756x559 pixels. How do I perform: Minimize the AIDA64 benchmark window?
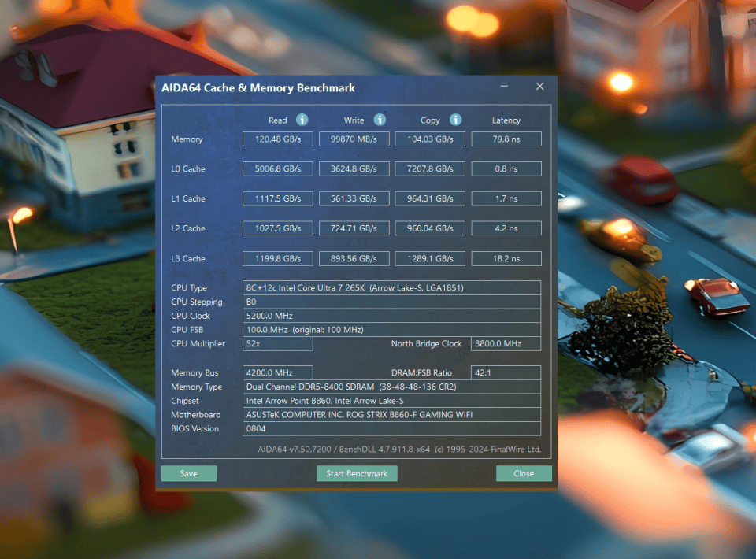504,87
